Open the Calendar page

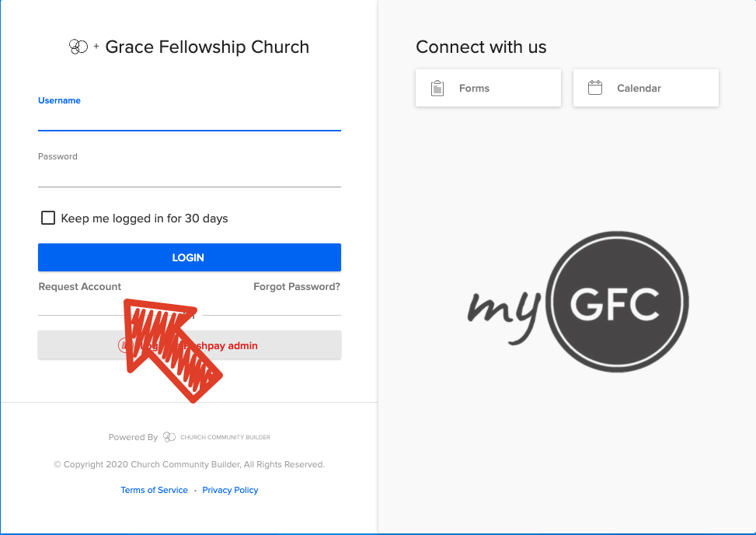(x=646, y=87)
